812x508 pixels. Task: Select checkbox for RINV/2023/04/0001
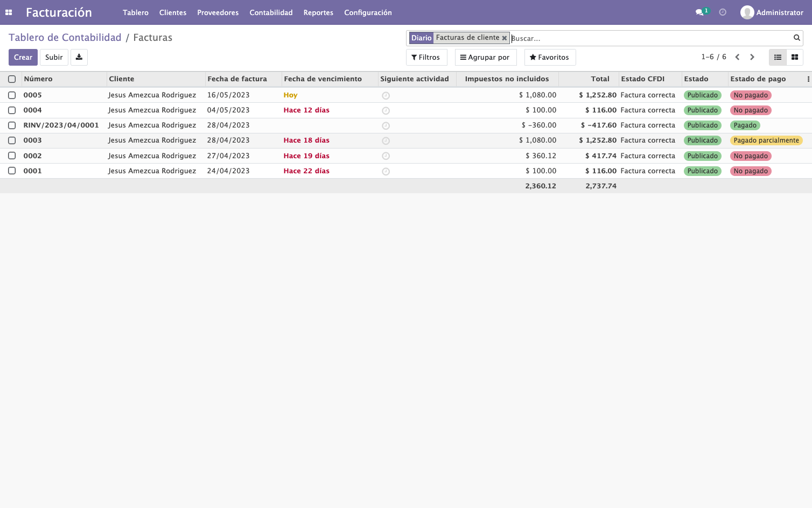coord(12,125)
